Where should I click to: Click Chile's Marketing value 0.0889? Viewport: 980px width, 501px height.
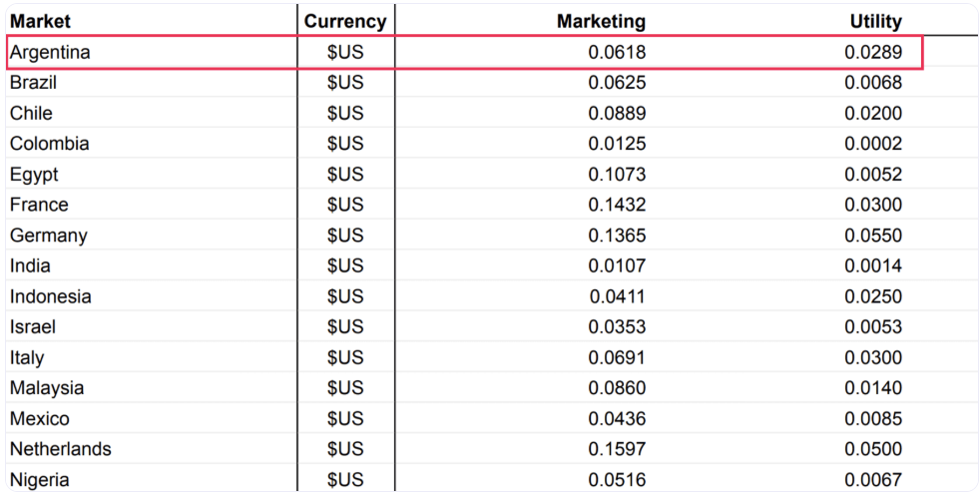[x=617, y=113]
